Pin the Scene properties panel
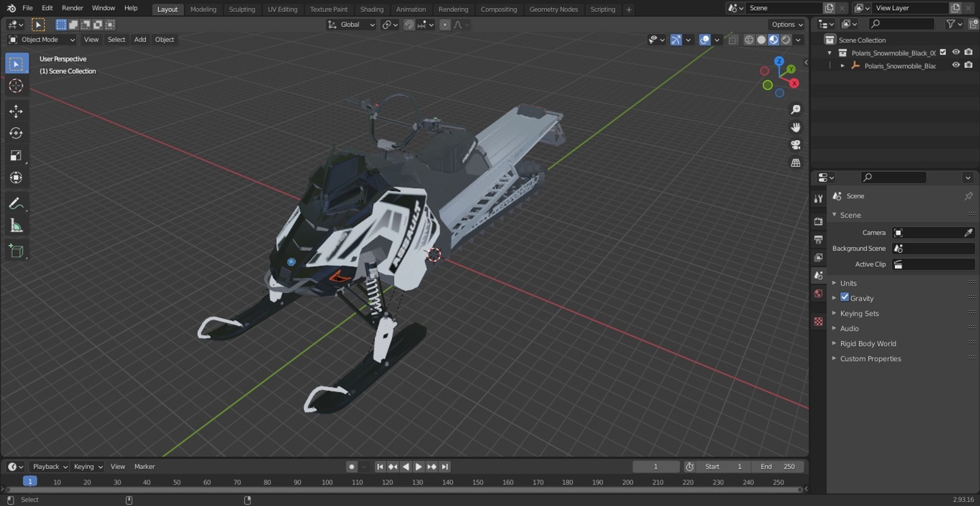The image size is (980, 506). click(x=968, y=196)
